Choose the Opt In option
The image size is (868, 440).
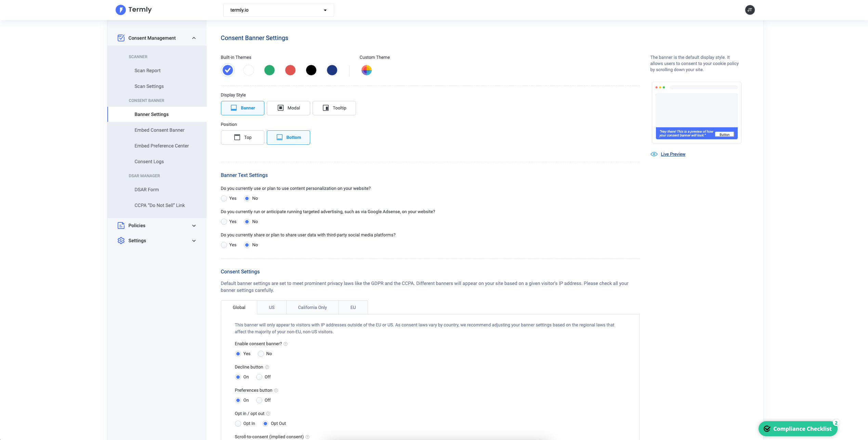pyautogui.click(x=238, y=424)
